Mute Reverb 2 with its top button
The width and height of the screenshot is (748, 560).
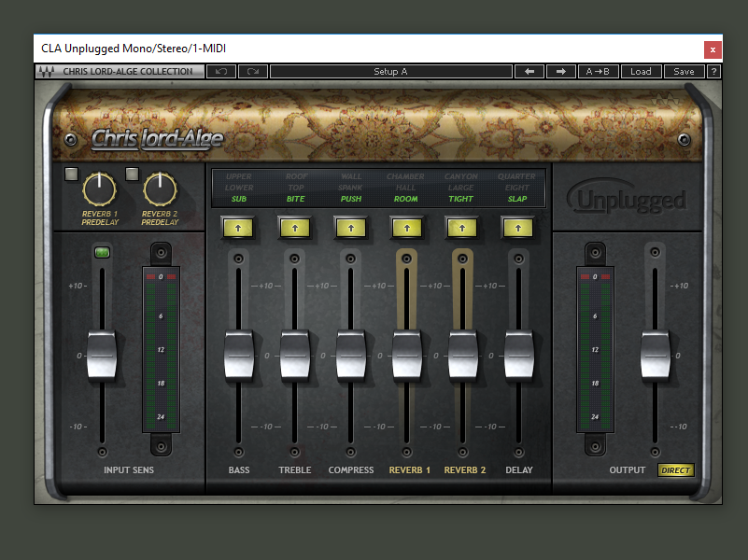pyautogui.click(x=462, y=259)
